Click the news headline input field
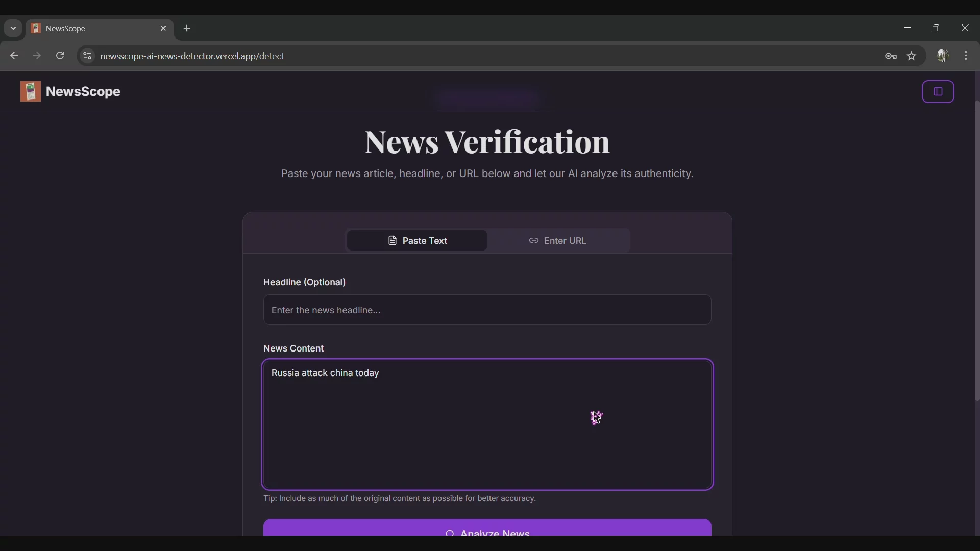The height and width of the screenshot is (551, 980). click(486, 310)
